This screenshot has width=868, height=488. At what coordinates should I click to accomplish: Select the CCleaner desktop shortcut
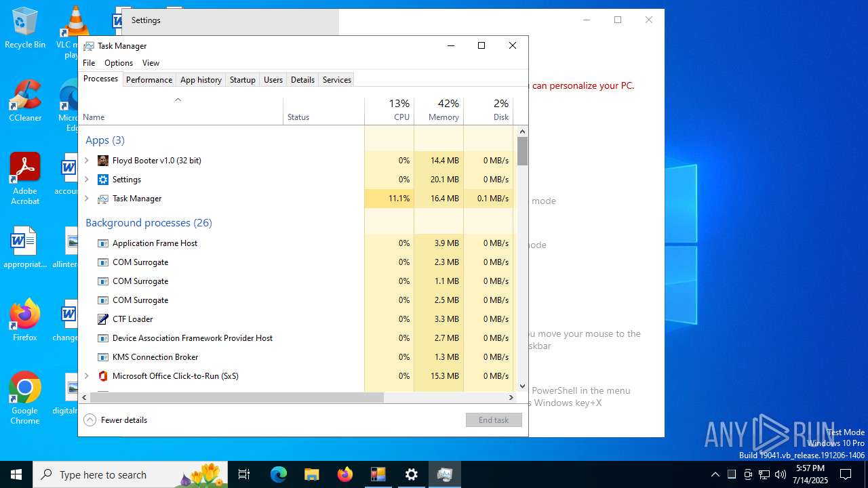(x=25, y=101)
